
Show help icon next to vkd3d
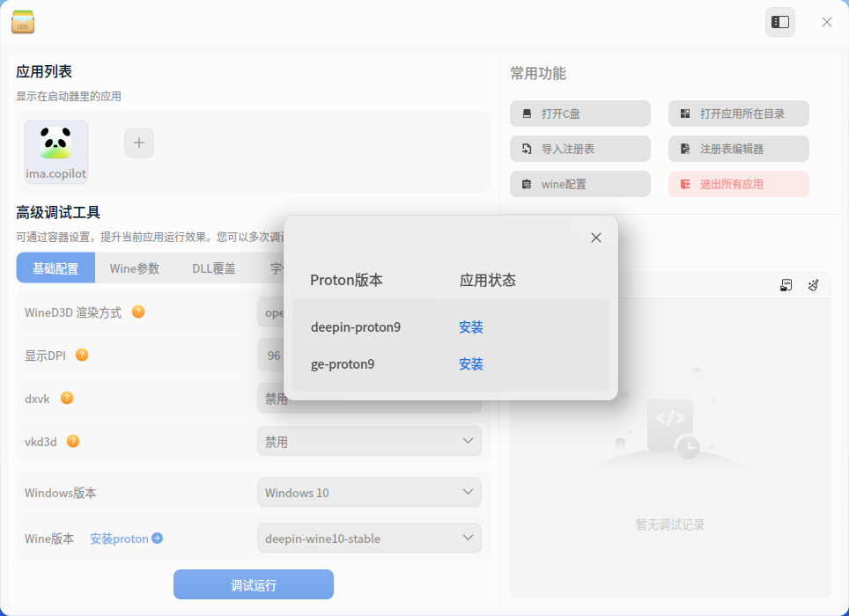[73, 441]
